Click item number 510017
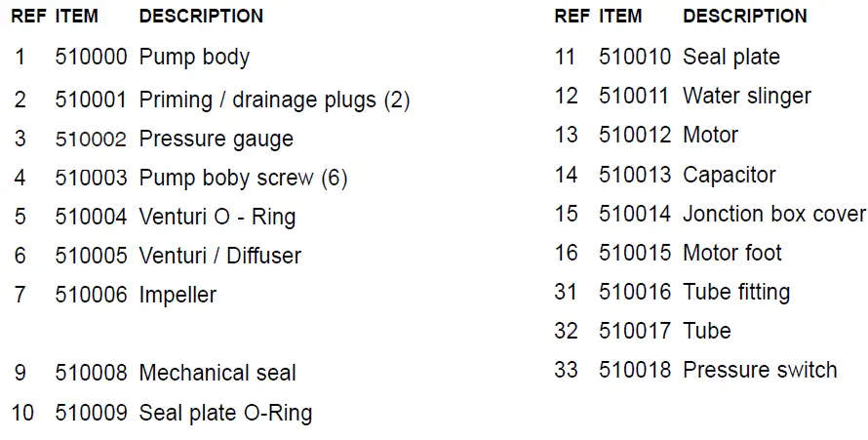The width and height of the screenshot is (868, 440). pyautogui.click(x=635, y=331)
